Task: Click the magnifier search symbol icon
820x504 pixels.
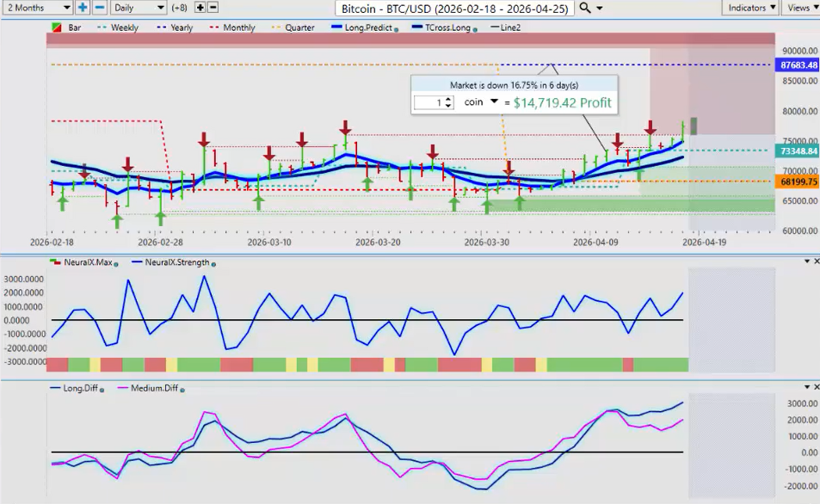Action: [585, 8]
